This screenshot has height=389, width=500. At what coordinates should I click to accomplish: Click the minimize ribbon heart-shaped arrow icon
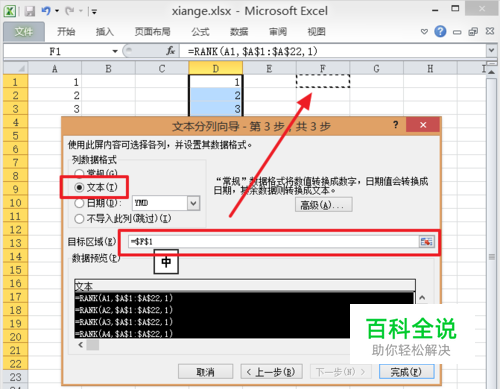point(424,32)
